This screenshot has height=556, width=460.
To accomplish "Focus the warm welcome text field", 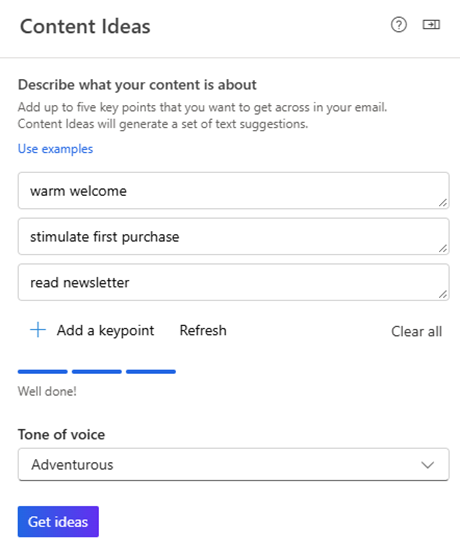I will (x=234, y=191).
